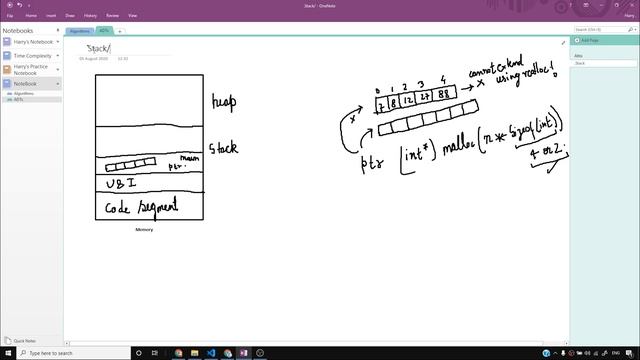Click Harry's Notebook icon

click(x=7, y=42)
